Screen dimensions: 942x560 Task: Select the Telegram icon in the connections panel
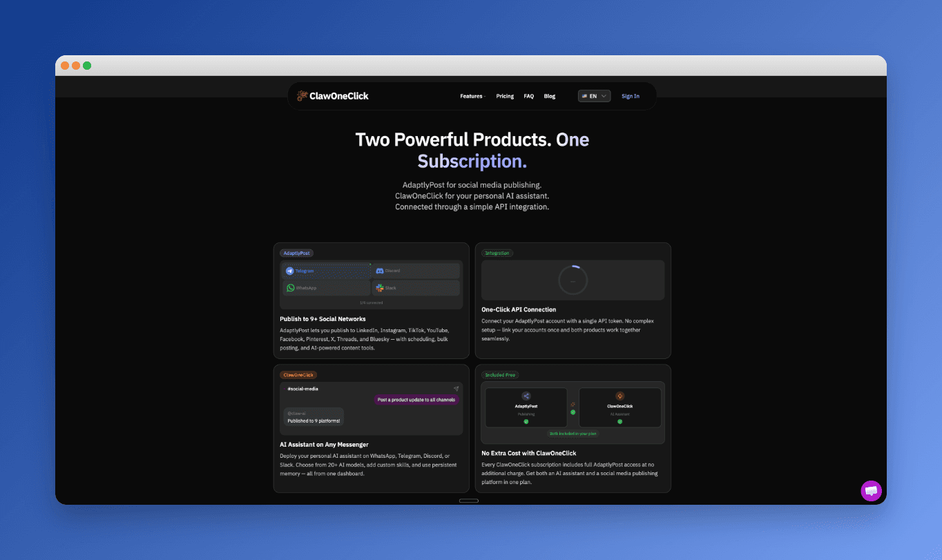tap(289, 271)
